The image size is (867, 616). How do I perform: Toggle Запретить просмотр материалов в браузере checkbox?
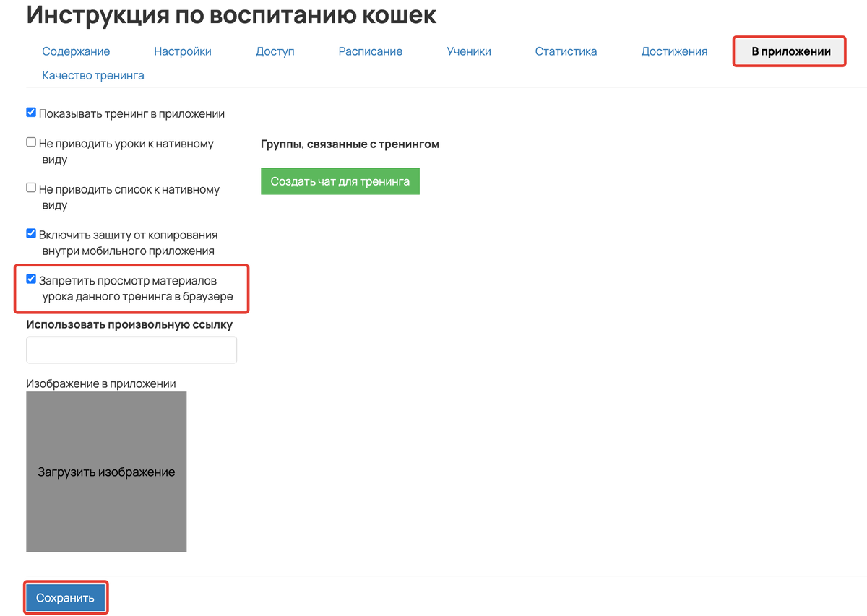pos(31,279)
